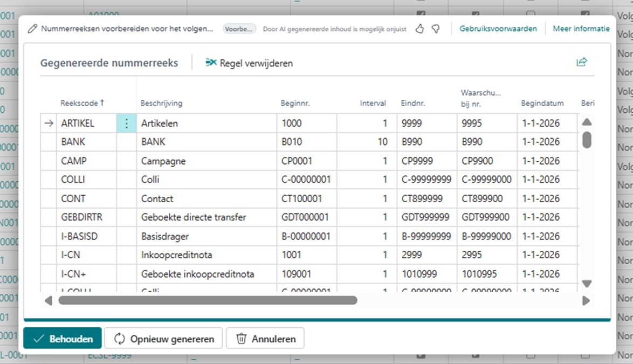Screen dimensions: 633x364
Task: Cancel with the Annuleren button
Action: (x=265, y=339)
